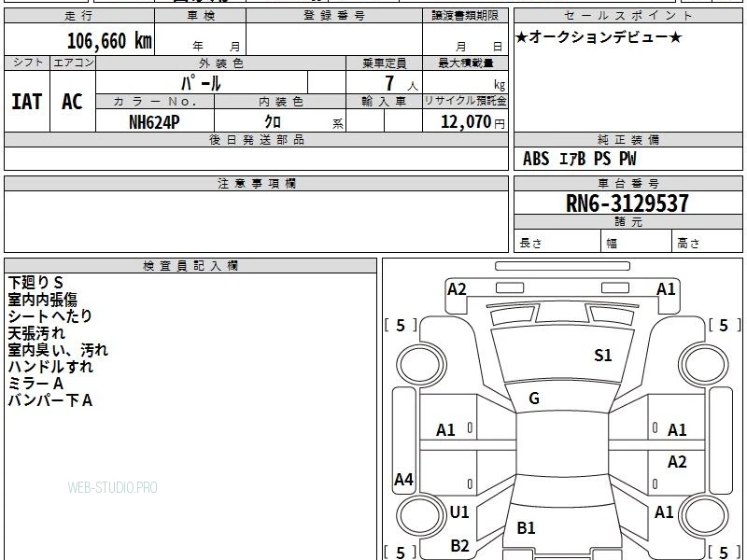Click the 輸入車 header
The width and height of the screenshot is (747, 560).
tap(384, 102)
